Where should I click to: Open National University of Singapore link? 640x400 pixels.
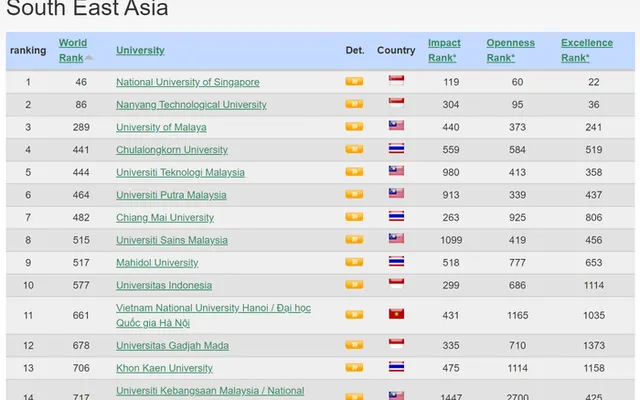[x=188, y=82]
